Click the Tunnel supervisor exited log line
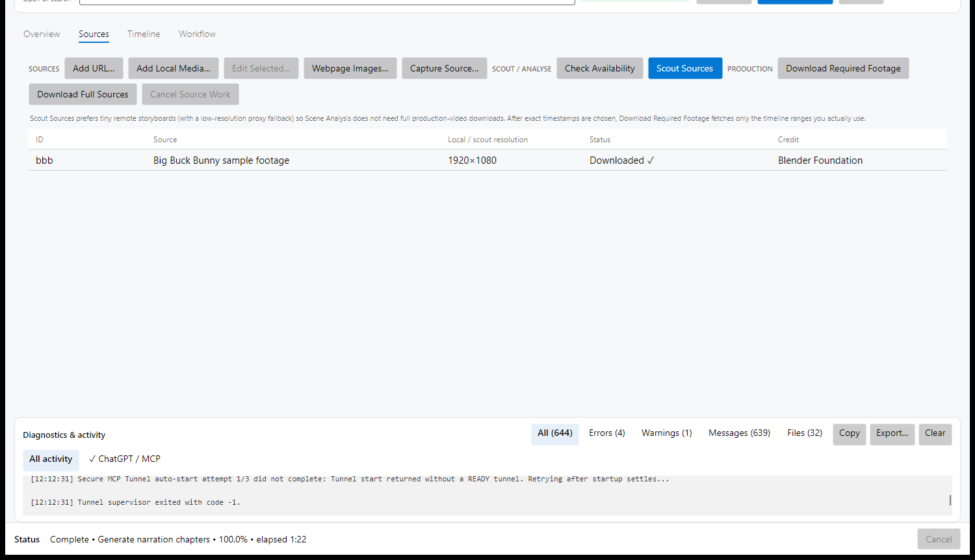This screenshot has height=560, width=975. (135, 502)
